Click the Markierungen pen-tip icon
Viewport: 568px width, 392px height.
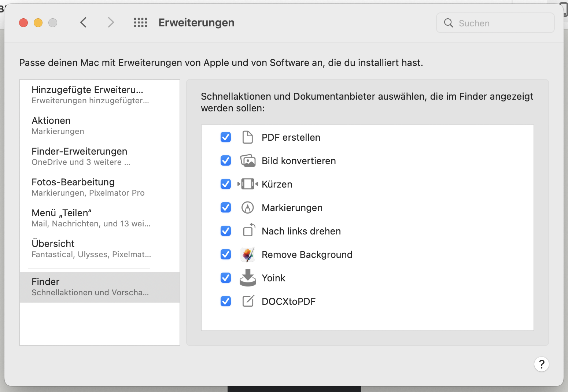pos(248,208)
